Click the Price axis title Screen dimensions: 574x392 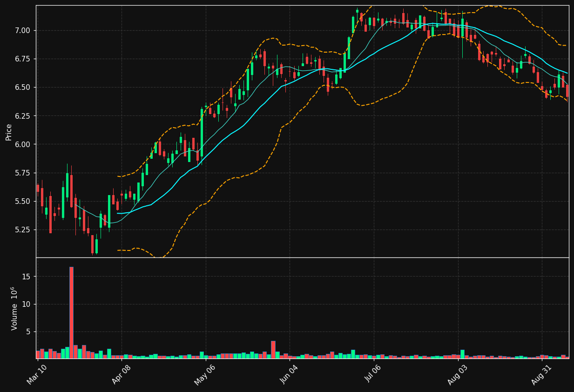pos(9,132)
